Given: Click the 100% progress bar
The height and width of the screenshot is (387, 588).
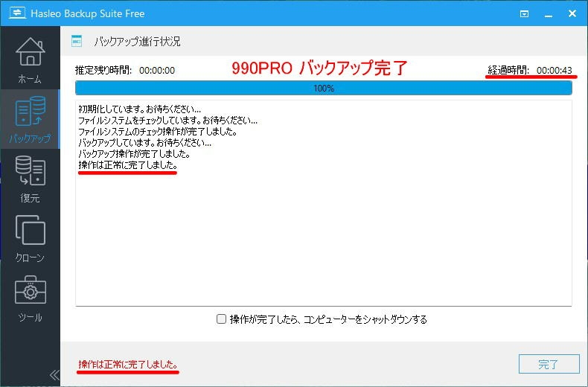Looking at the screenshot, I should [x=324, y=88].
